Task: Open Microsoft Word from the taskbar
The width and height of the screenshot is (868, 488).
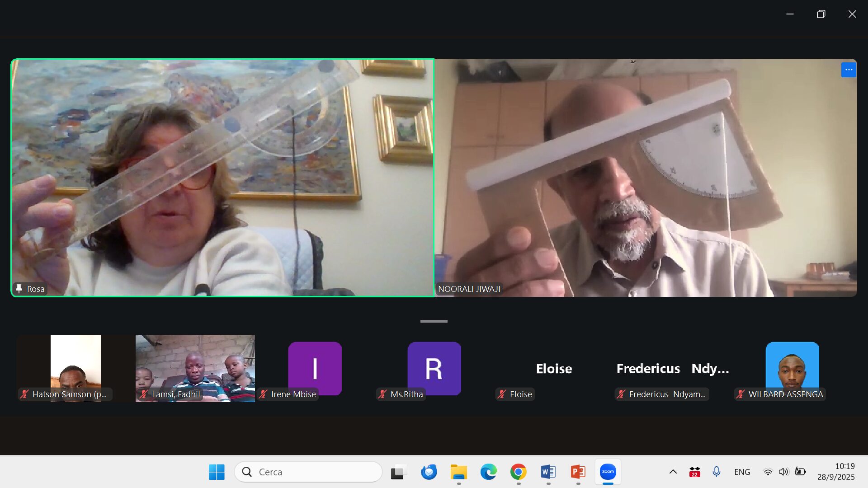Action: [x=548, y=472]
